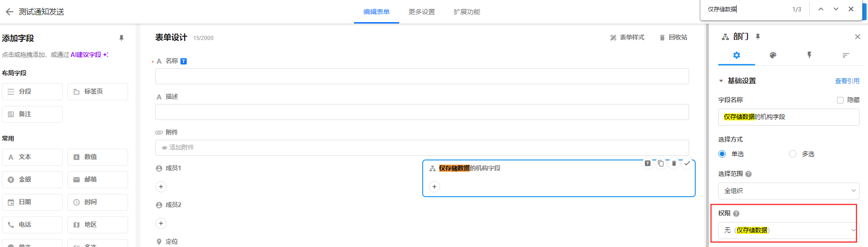The width and height of the screenshot is (868, 247).
Task: Confirm the selected field with the checkmark
Action: [687, 163]
